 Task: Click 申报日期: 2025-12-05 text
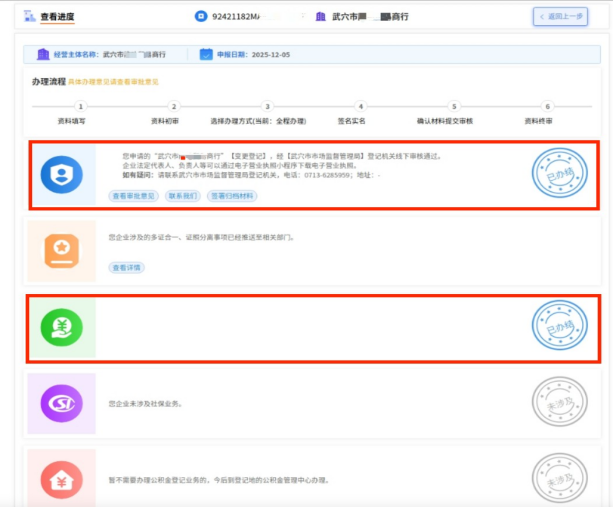[254, 55]
